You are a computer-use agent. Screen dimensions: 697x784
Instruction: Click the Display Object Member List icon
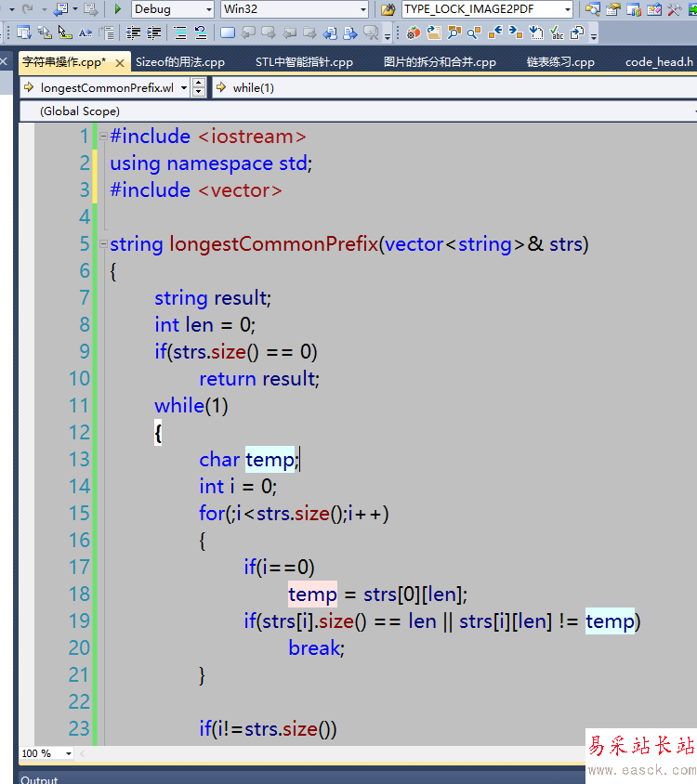(x=23, y=33)
